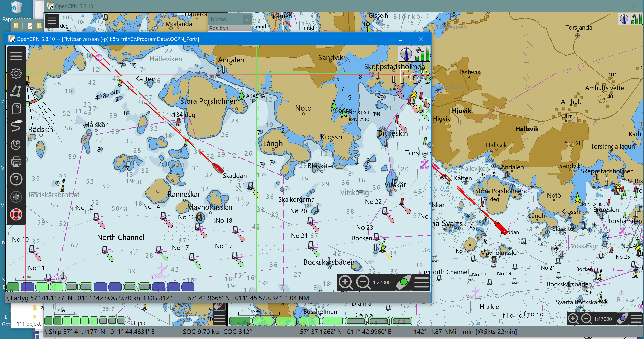Open canvas menu next to 1:47000 scale
The height and width of the screenshot is (339, 644).
(x=636, y=319)
